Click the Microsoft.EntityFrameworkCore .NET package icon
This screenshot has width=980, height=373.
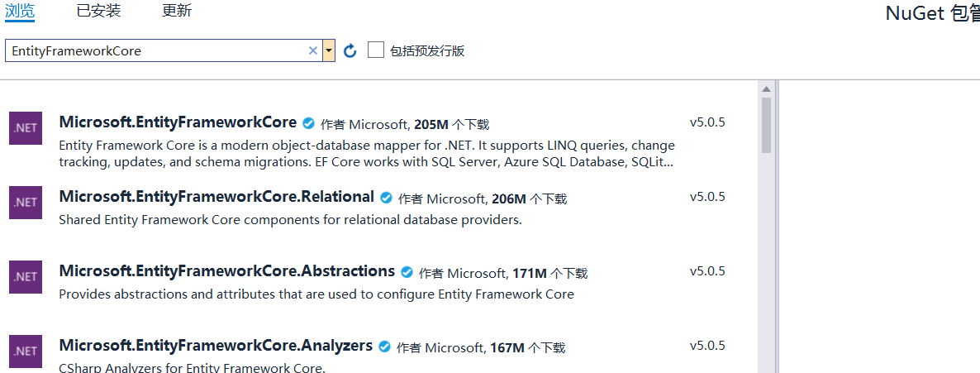[26, 128]
